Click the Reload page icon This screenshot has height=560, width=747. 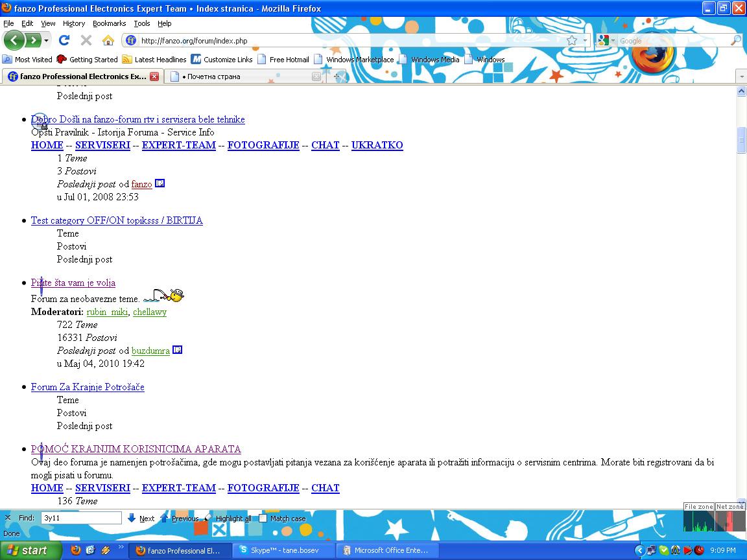pos(64,41)
